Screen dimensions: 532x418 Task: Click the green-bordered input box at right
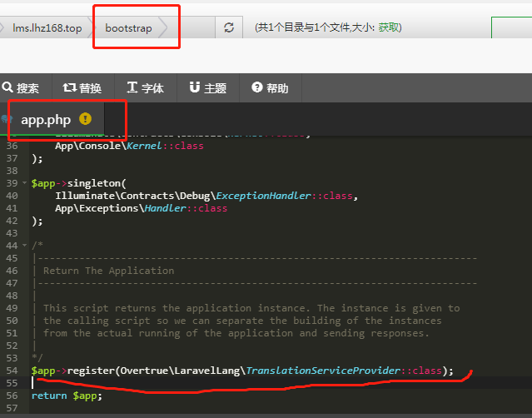pyautogui.click(x=512, y=27)
